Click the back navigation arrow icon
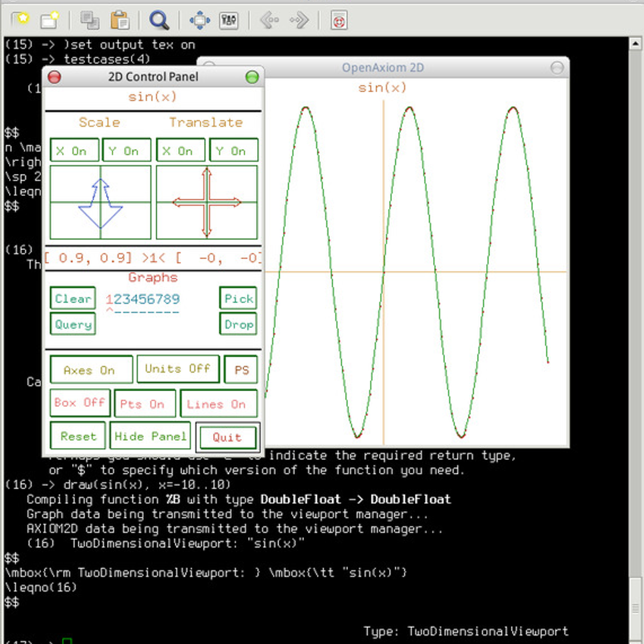This screenshot has width=644, height=644. click(x=271, y=20)
